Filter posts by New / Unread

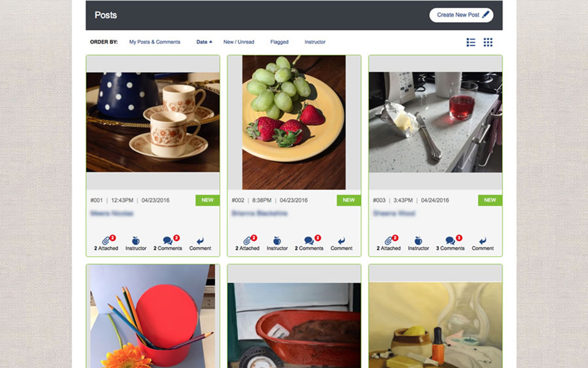(x=239, y=42)
